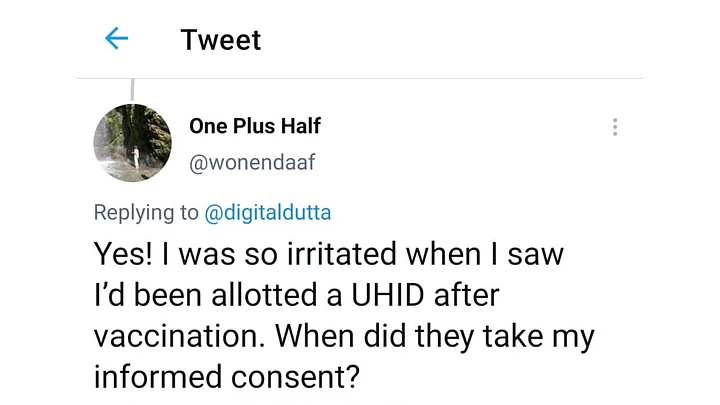
Task: Click the word "vaccination" in the tweet
Action: (x=176, y=337)
